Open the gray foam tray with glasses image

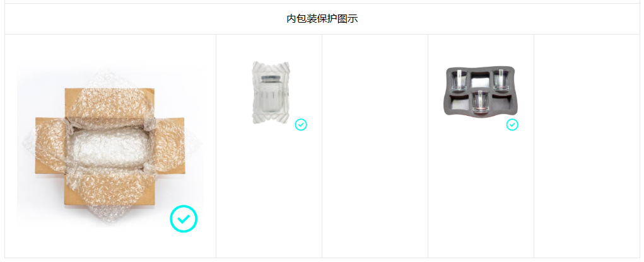[481, 91]
